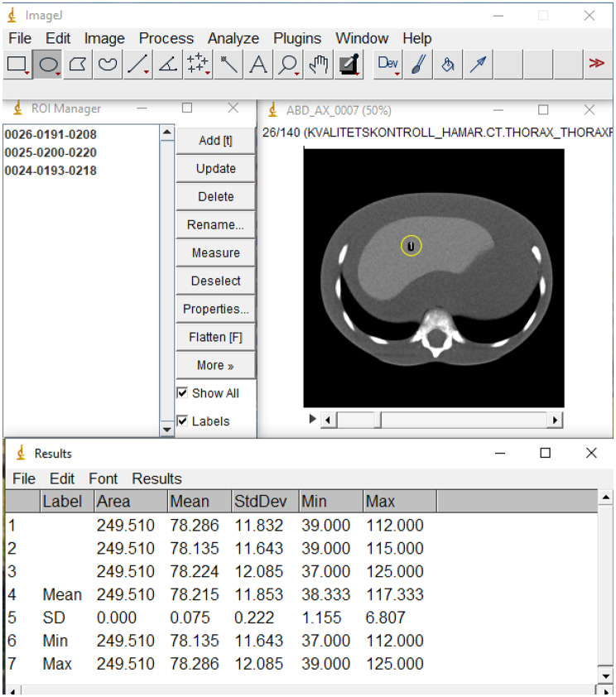Open the Results menu in Results window
The height and width of the screenshot is (697, 616).
[156, 478]
